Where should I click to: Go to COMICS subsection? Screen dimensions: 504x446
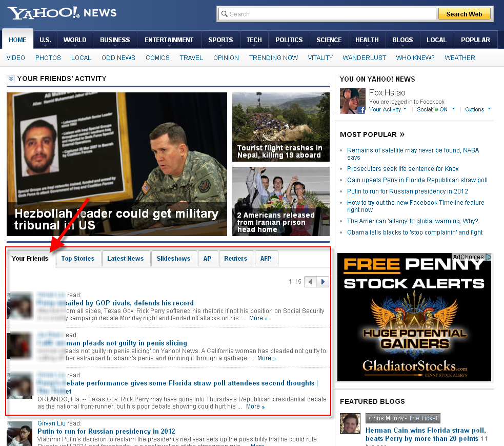click(x=157, y=58)
